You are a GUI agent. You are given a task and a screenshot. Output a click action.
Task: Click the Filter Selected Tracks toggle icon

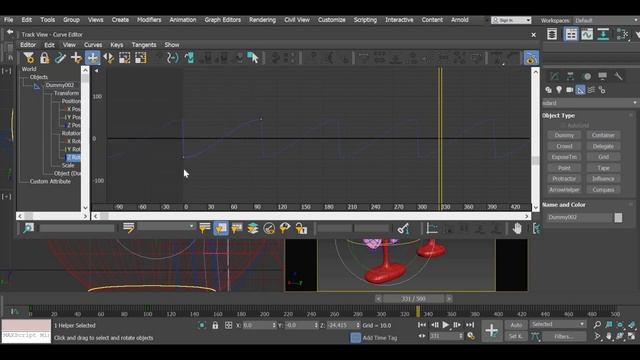pos(204,228)
